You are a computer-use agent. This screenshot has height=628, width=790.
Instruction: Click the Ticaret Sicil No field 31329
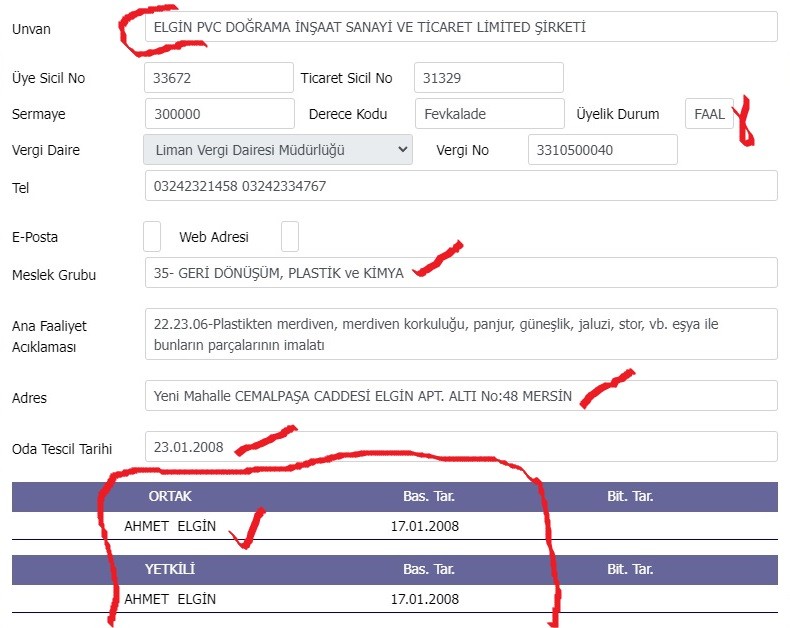(489, 78)
